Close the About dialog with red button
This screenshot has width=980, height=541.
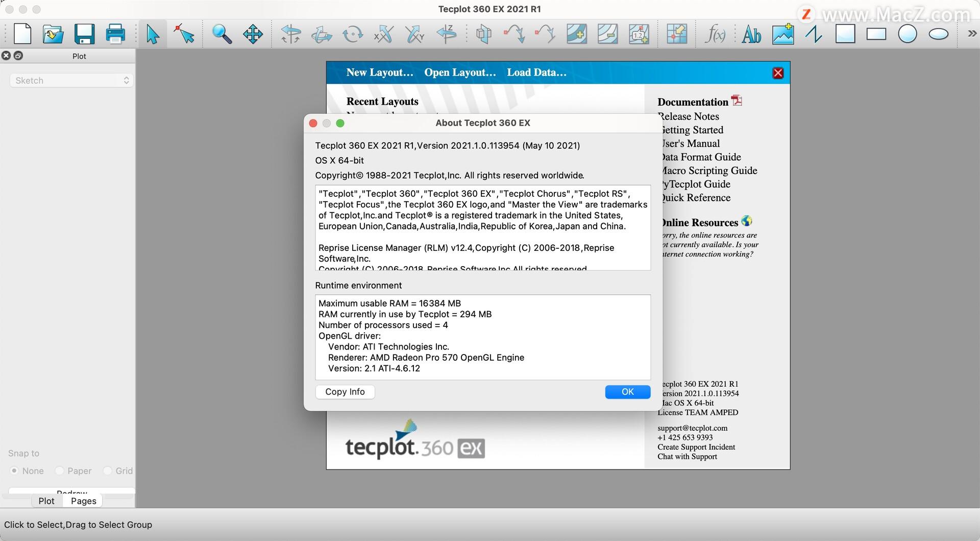[313, 123]
